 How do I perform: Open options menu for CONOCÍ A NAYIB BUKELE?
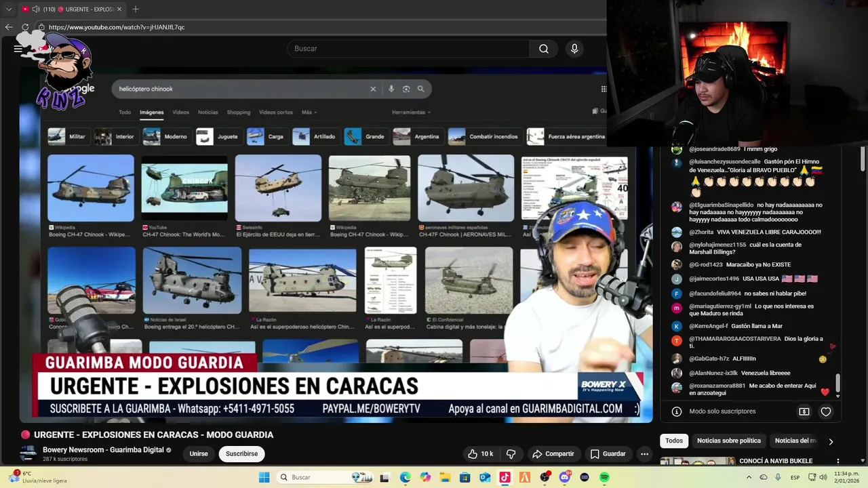click(x=838, y=461)
